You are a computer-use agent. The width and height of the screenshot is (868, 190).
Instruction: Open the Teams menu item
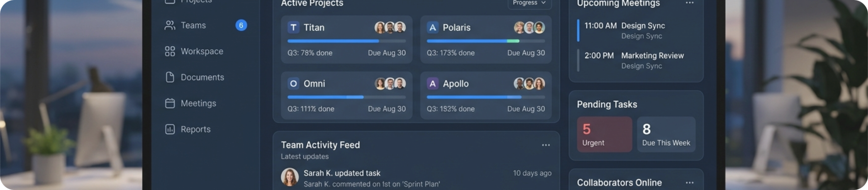pos(193,25)
